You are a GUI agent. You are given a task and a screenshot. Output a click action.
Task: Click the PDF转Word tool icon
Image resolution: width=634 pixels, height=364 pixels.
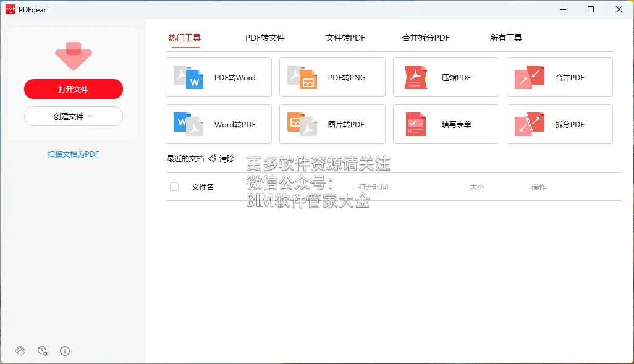coord(188,77)
